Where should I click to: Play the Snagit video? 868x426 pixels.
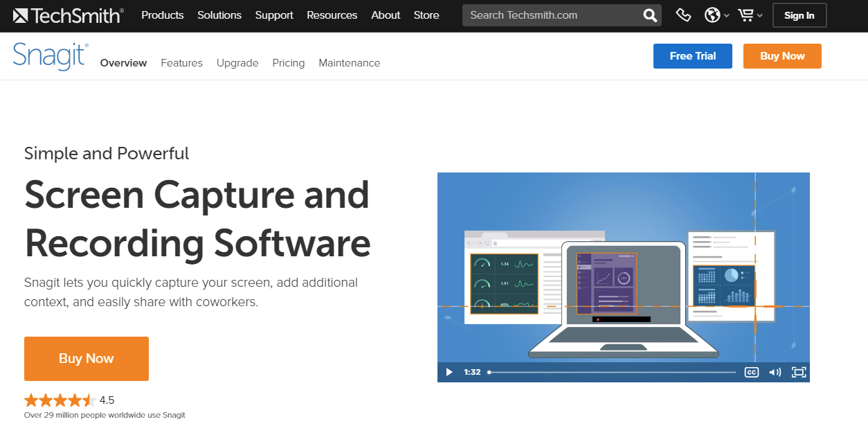coord(449,372)
